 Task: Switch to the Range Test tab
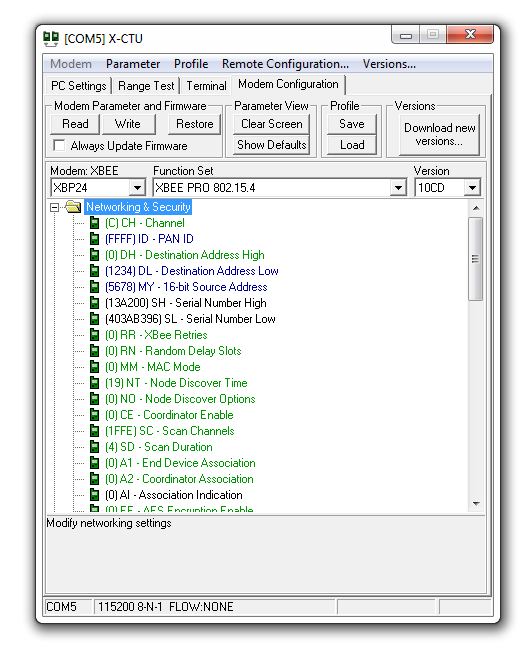pos(146,86)
